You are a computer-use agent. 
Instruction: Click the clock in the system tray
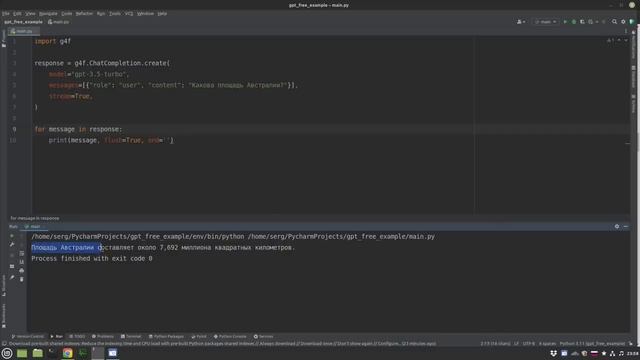633,353
